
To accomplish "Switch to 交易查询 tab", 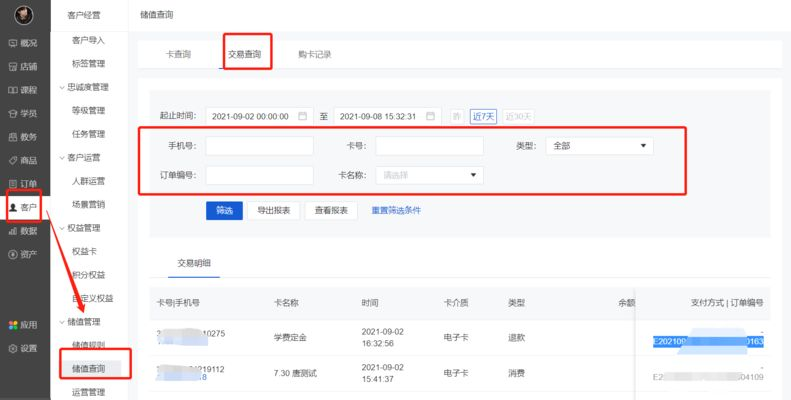I will click(x=245, y=54).
